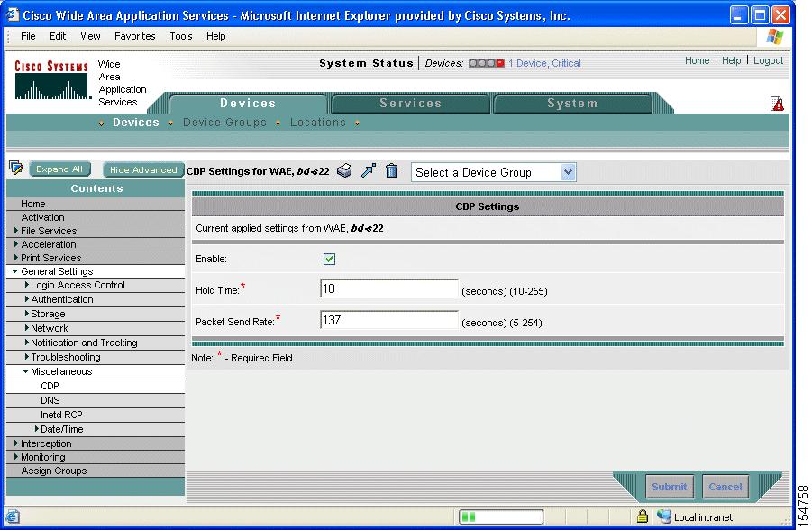The height and width of the screenshot is (530, 812).
Task: Click the Cancel button
Action: point(725,487)
